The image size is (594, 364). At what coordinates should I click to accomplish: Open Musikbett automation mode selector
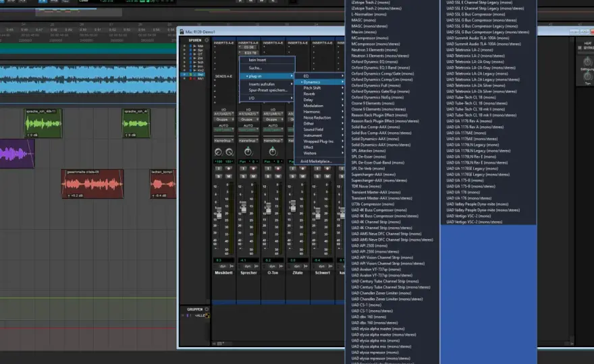click(x=224, y=130)
